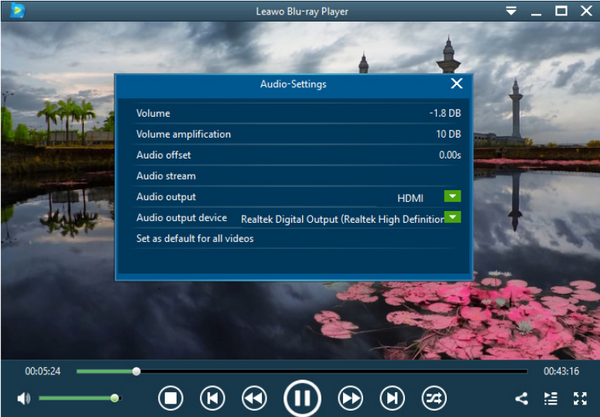Open the share options icon
600x417 pixels.
point(521,398)
